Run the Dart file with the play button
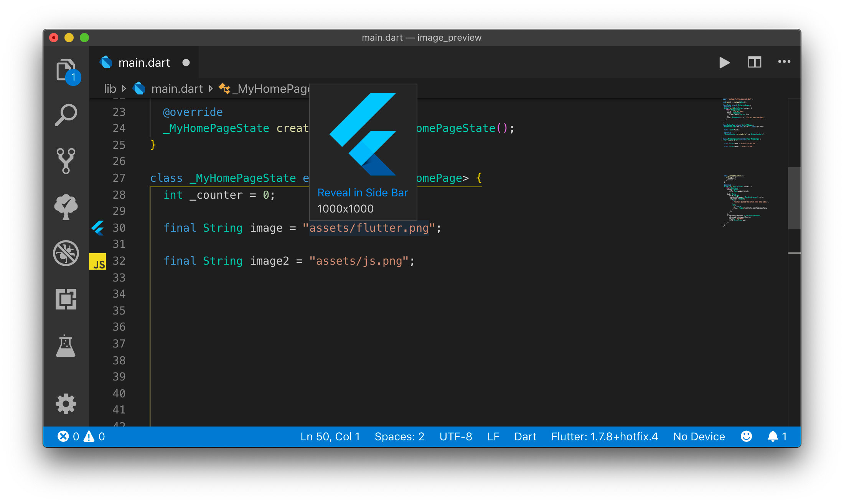 724,62
